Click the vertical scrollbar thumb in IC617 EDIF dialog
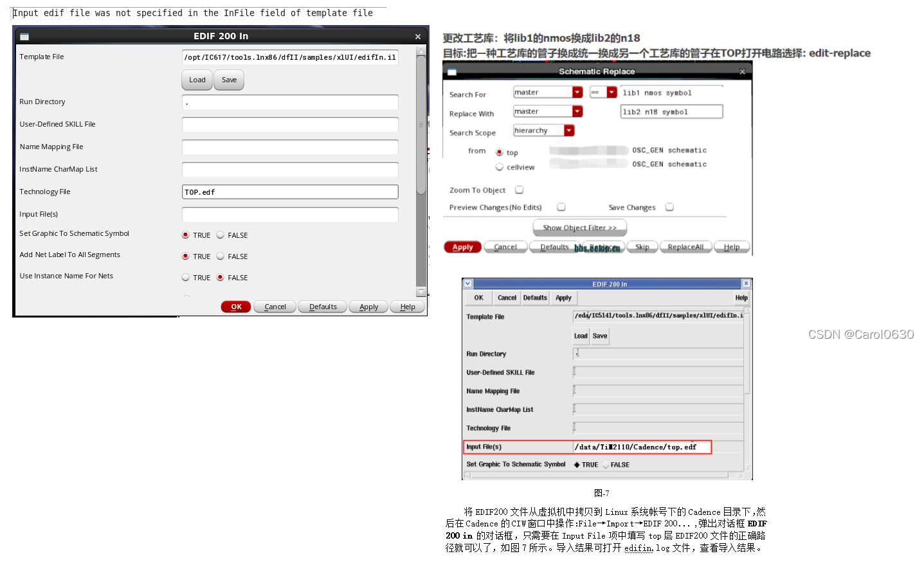This screenshot has width=924, height=565. 421,125
